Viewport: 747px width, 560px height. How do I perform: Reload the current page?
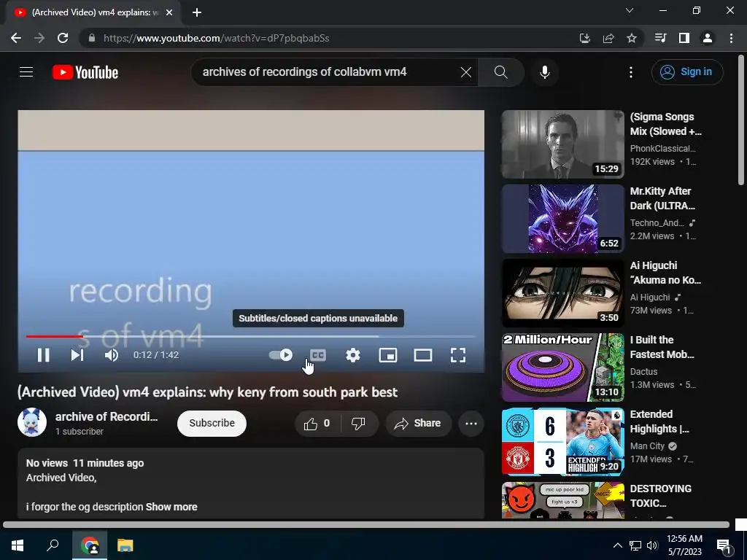63,38
